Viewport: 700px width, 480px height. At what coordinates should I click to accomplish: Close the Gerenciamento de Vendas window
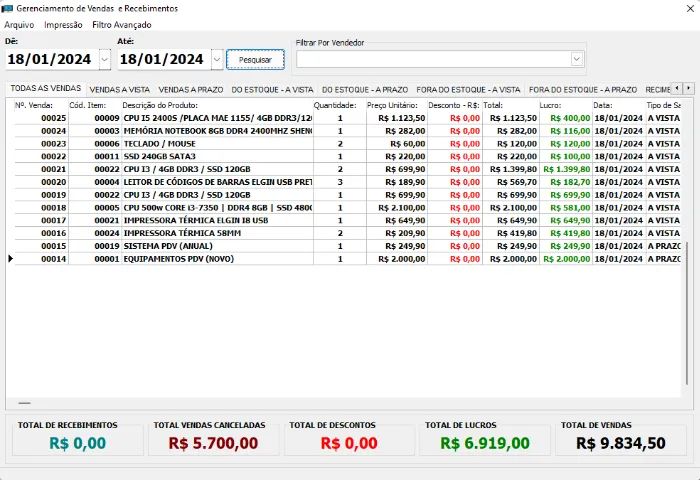[690, 8]
